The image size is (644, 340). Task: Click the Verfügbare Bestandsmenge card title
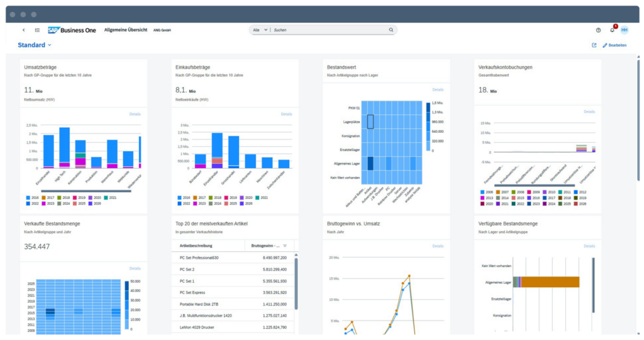[x=508, y=224]
